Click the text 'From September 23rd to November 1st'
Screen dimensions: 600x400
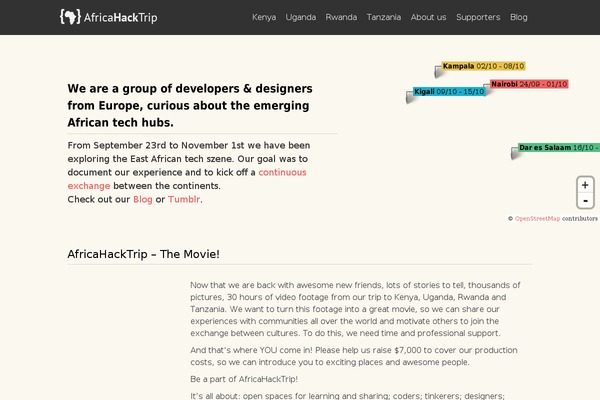tap(155, 145)
